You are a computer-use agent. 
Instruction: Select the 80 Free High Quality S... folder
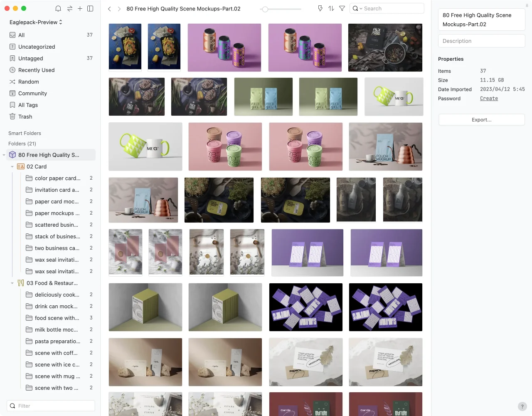pyautogui.click(x=51, y=155)
